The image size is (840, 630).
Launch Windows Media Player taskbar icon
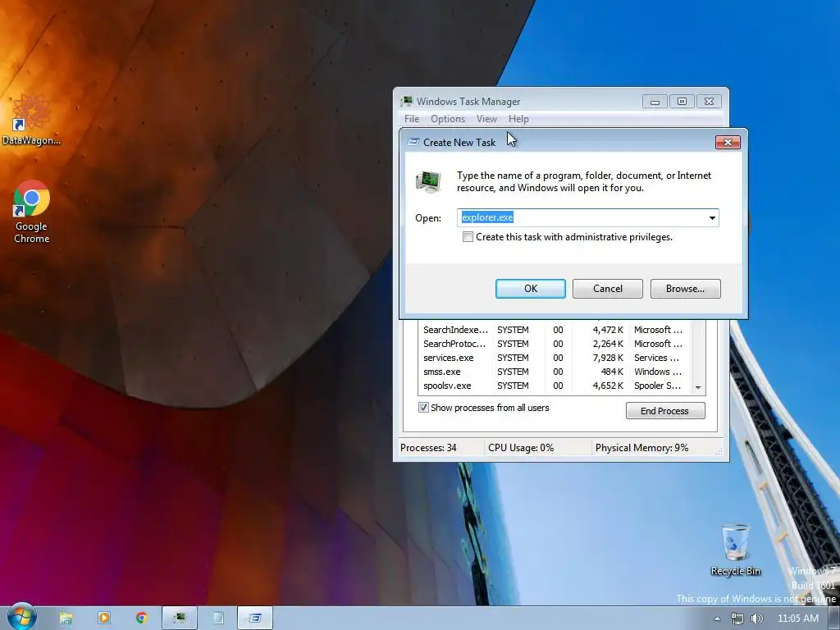[104, 619]
